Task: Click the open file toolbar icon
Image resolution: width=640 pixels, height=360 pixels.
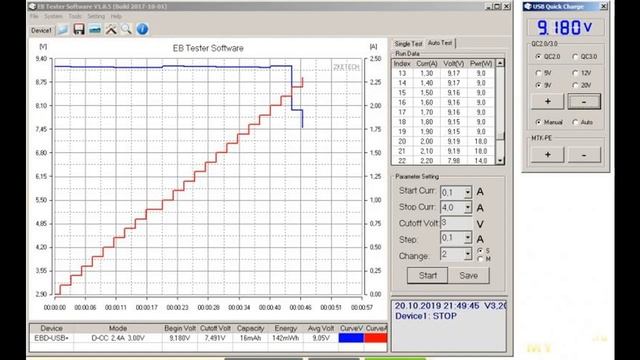Action: (62, 30)
